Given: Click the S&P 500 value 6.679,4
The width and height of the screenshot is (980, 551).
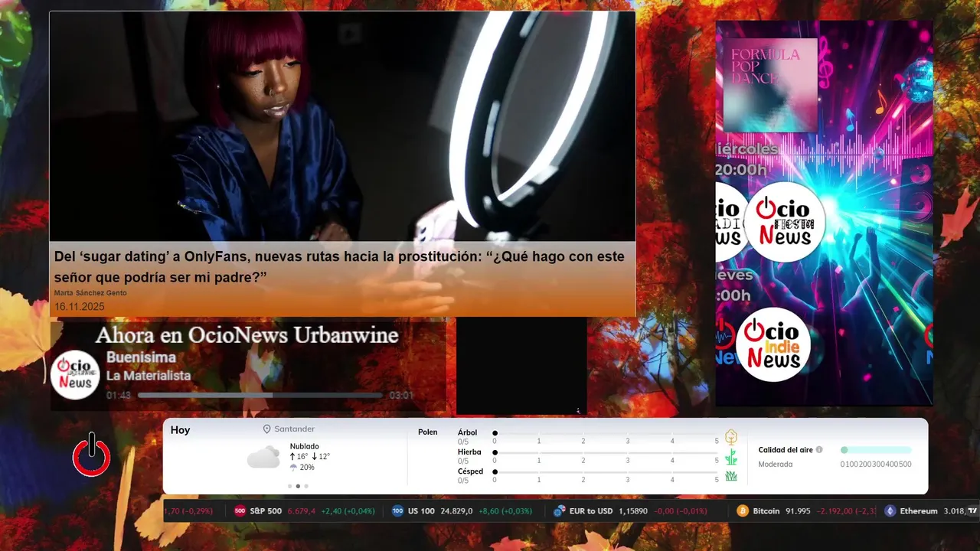Looking at the screenshot, I should [x=302, y=511].
